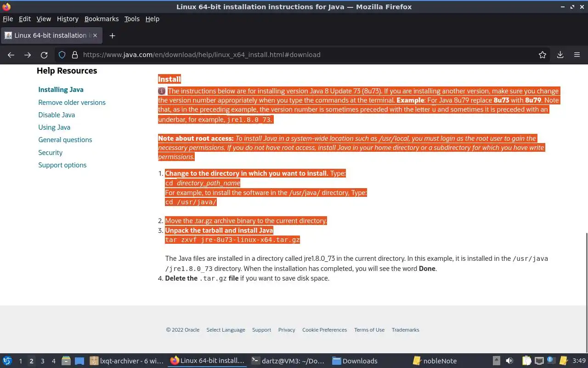Open the Tools menu
Screen dimensions: 588x368
tap(132, 19)
